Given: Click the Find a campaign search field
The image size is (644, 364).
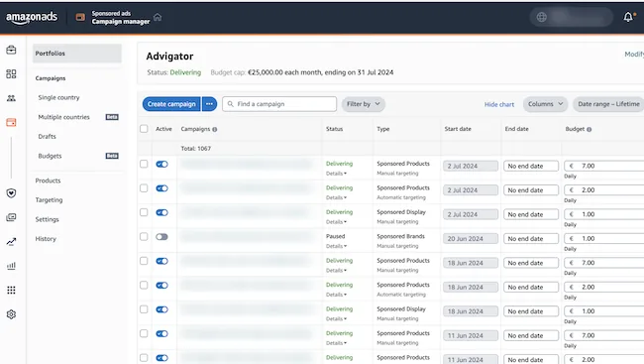Looking at the screenshot, I should click(279, 104).
